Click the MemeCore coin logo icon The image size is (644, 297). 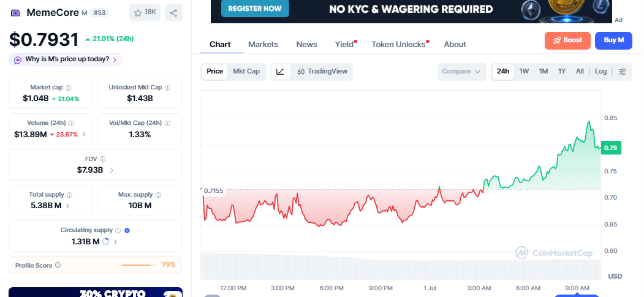click(x=15, y=13)
